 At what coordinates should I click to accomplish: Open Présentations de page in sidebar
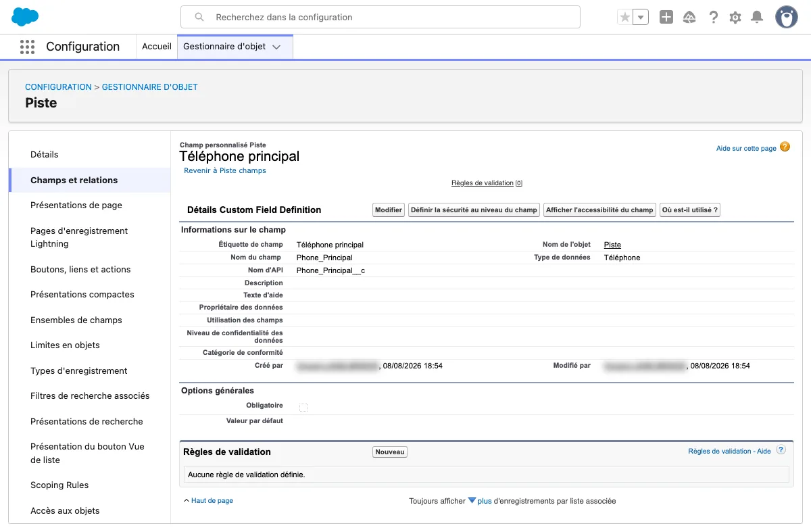[76, 205]
